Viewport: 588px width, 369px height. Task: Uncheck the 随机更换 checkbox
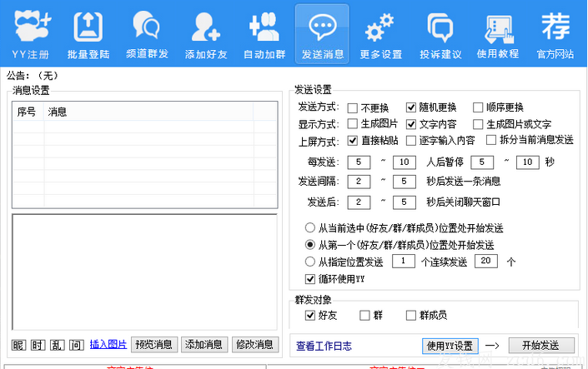pyautogui.click(x=411, y=108)
